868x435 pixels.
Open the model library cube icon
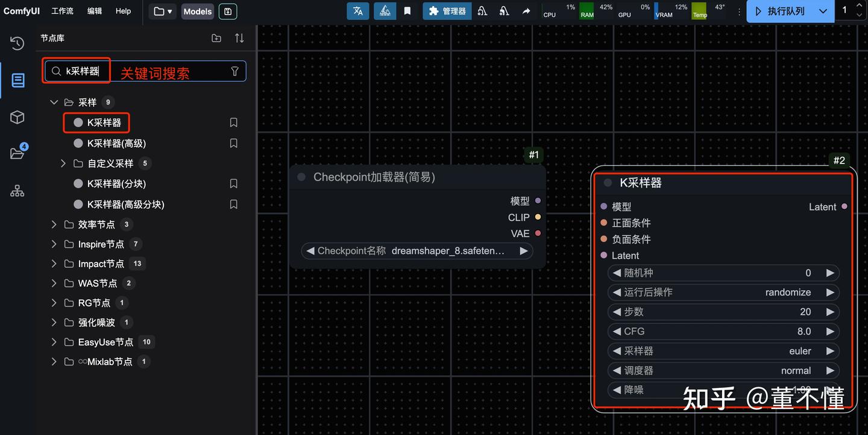[x=17, y=117]
